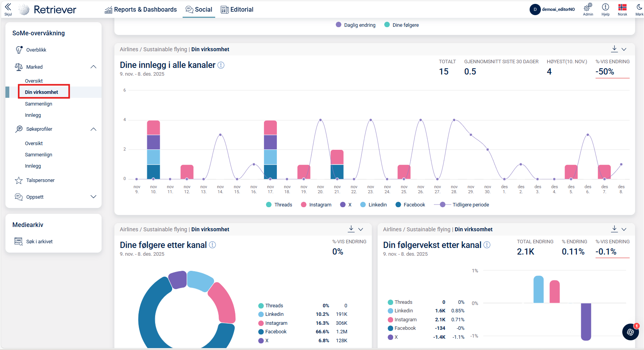Click the Skjul collapse sidebar icon
644x350 pixels.
pyautogui.click(x=8, y=8)
